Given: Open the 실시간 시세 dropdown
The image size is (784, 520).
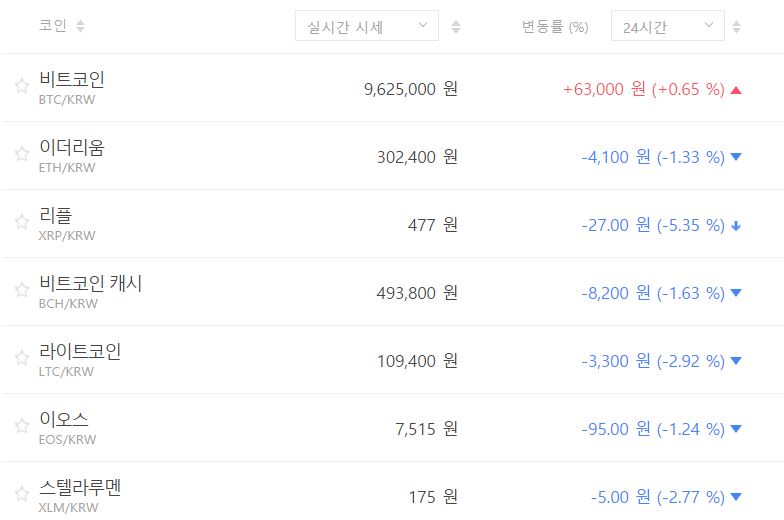Looking at the screenshot, I should (x=367, y=26).
